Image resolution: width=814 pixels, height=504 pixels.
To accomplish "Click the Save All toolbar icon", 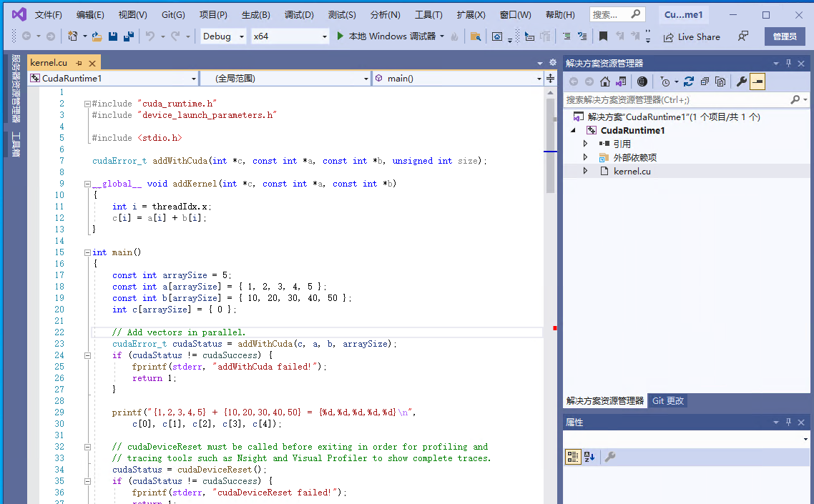I will point(128,36).
